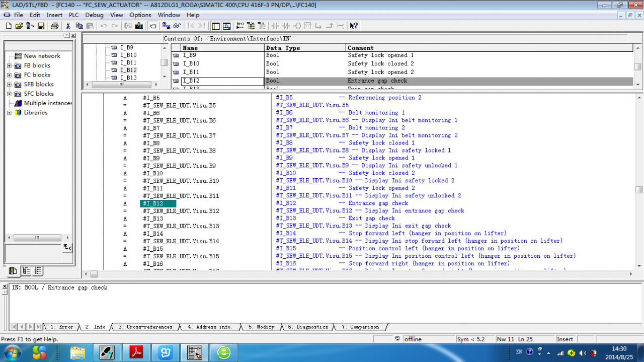
Task: Switch to Call structure tab icon
Action: tap(26, 271)
